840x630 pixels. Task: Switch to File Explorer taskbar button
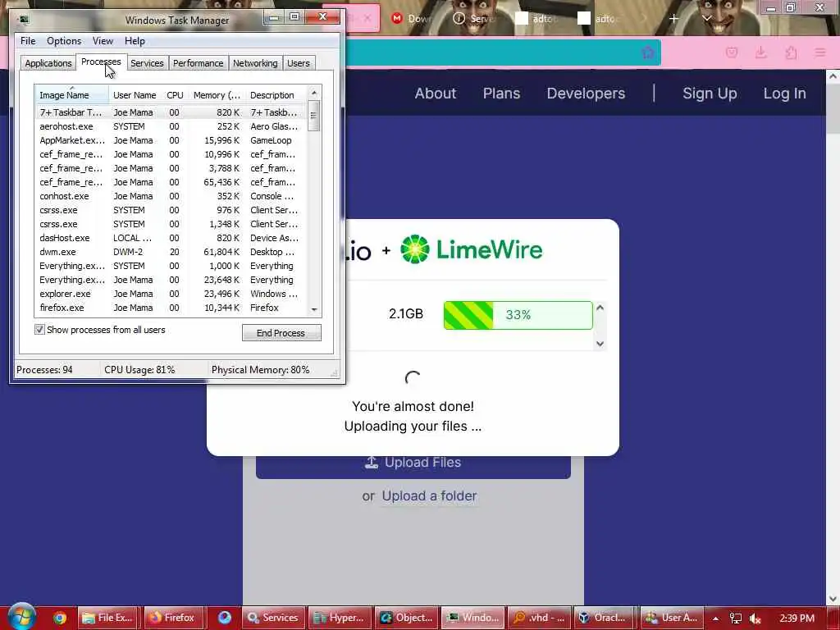pos(108,618)
